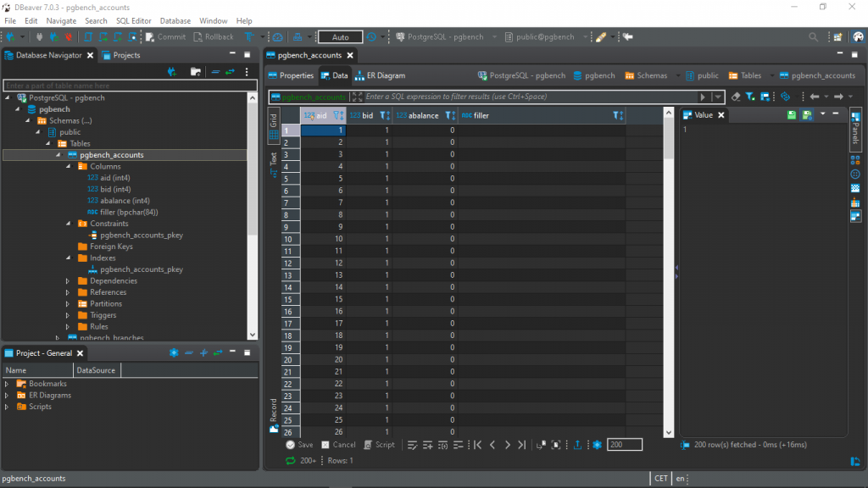Click the refresh icon beside 200+
This screenshot has height=488, width=868.
coord(291,461)
